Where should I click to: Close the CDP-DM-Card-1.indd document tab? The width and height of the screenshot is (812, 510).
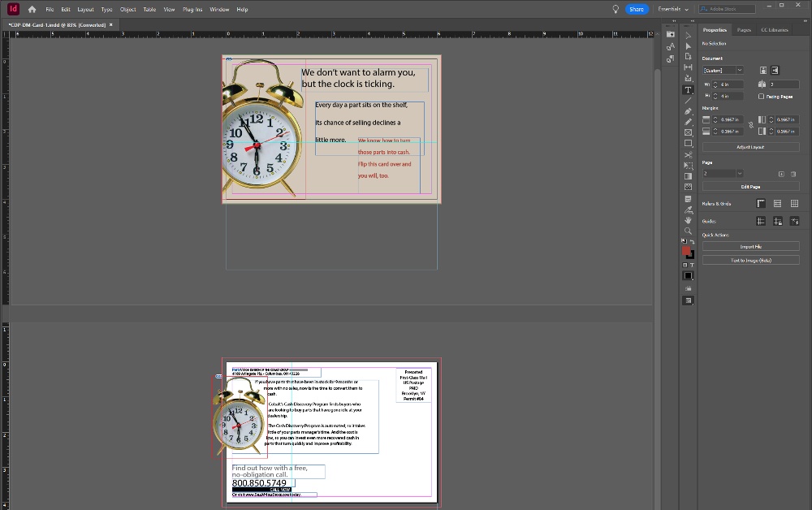point(110,25)
